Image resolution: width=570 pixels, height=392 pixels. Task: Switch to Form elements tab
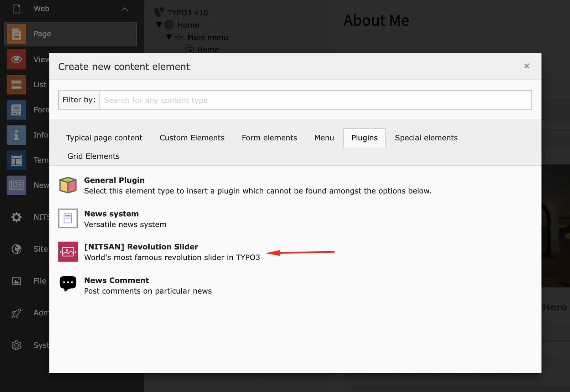point(269,138)
